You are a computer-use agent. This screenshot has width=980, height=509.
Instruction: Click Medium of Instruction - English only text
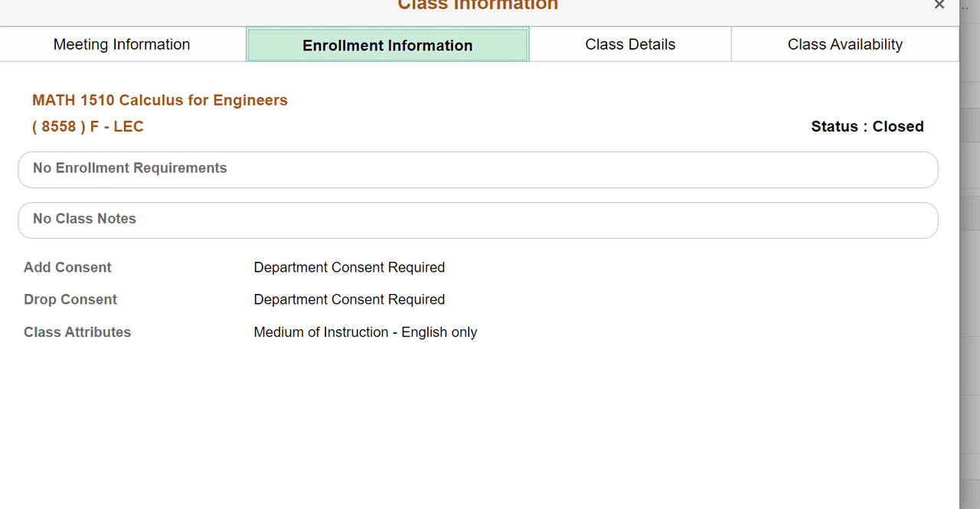click(x=365, y=332)
